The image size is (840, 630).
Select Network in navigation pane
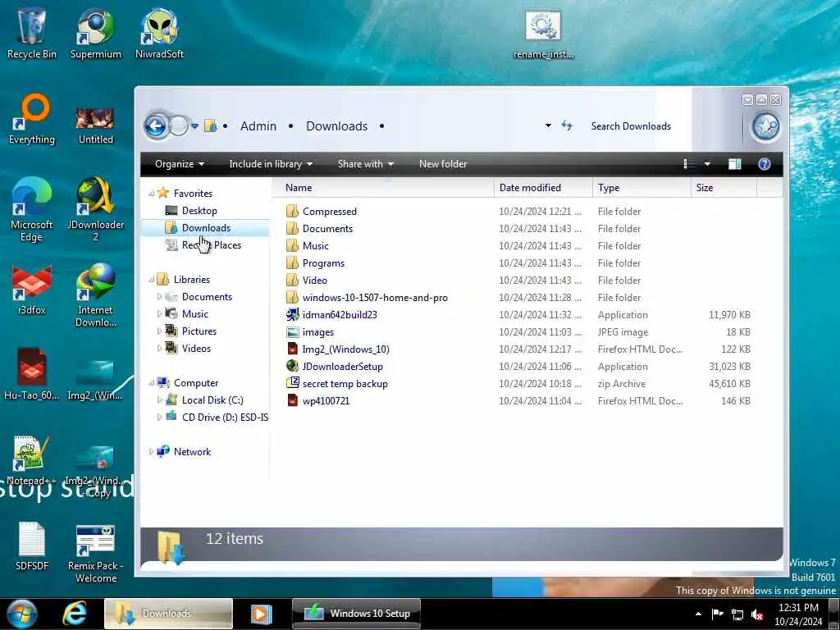pyautogui.click(x=192, y=452)
